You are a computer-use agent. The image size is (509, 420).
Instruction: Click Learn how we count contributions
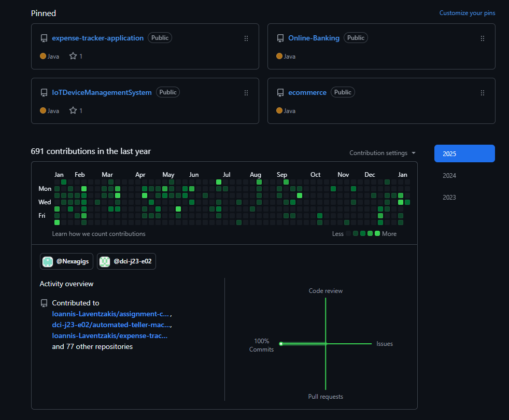click(x=98, y=234)
